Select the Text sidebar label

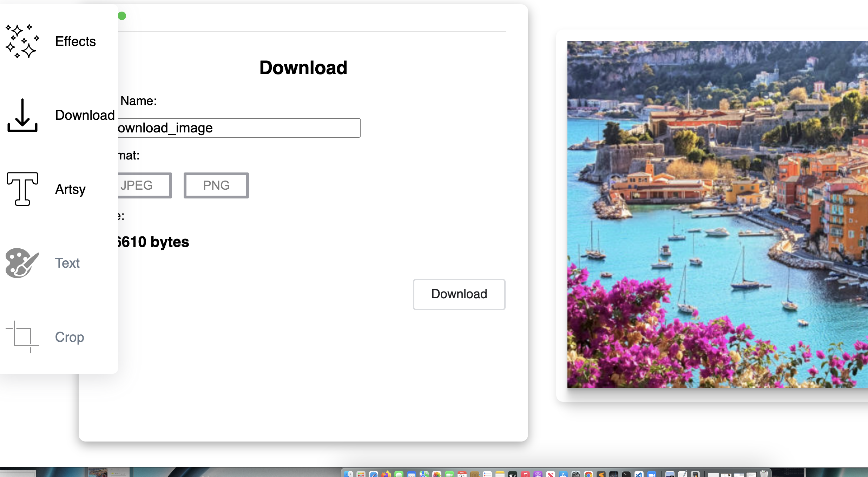pos(67,263)
